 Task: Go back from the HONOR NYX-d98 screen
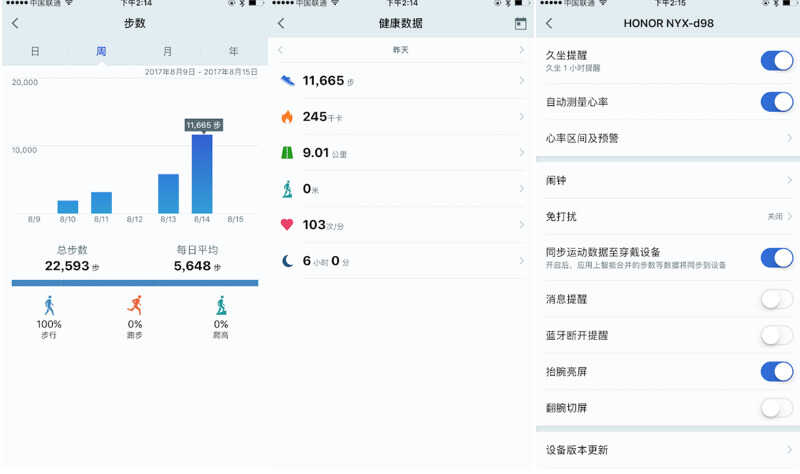[x=549, y=23]
